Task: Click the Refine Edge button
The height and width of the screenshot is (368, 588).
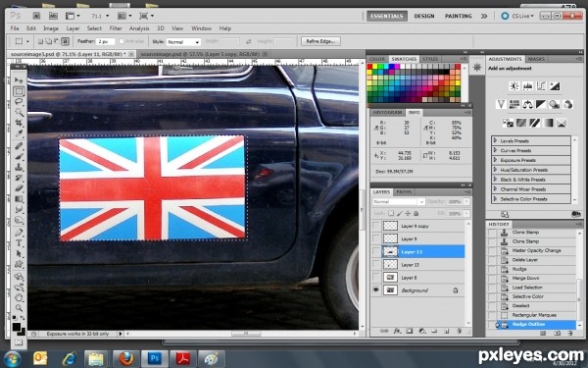Action: point(320,41)
